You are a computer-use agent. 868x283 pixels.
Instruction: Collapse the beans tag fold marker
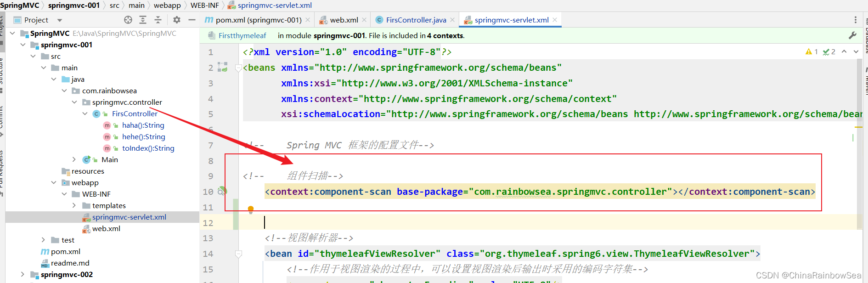pos(238,68)
